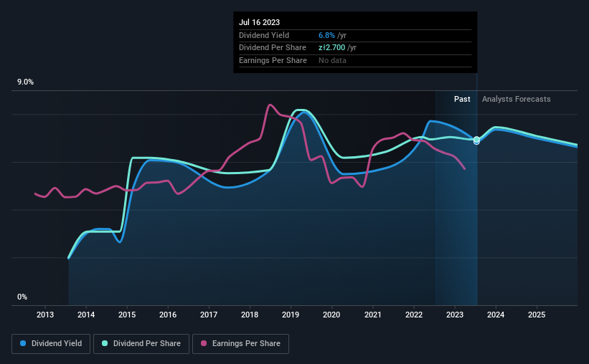Click the 2015 x-axis label

pos(127,315)
